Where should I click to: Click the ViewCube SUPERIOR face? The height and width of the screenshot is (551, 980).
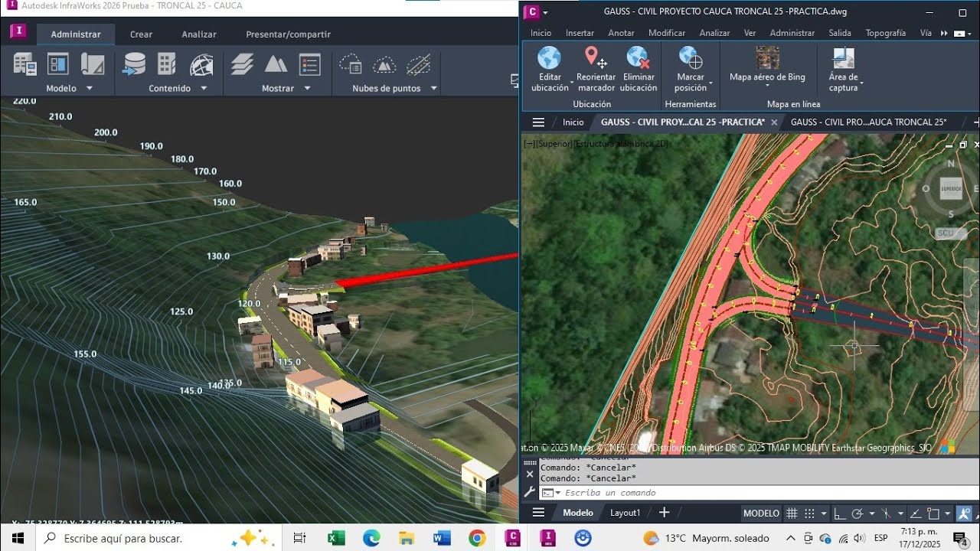(x=951, y=188)
